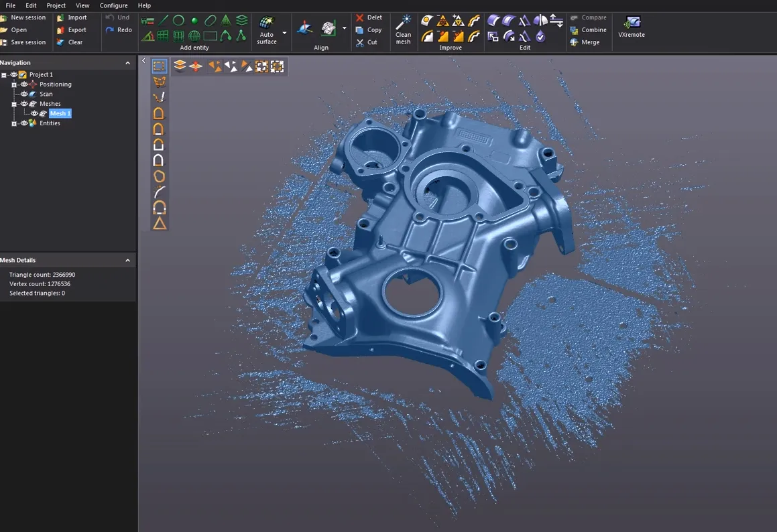Open the Align dropdown arrow
777x532 pixels.
[x=345, y=28]
